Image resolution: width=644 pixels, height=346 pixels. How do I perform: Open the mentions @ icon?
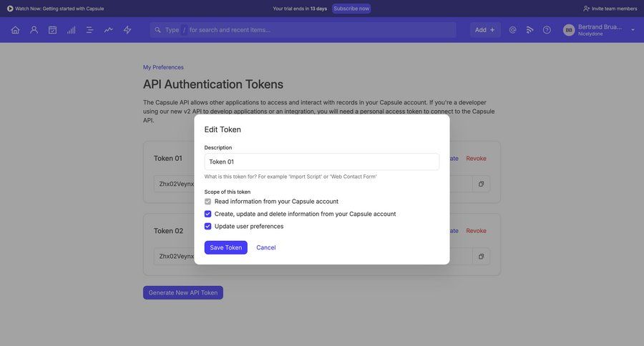pos(512,30)
